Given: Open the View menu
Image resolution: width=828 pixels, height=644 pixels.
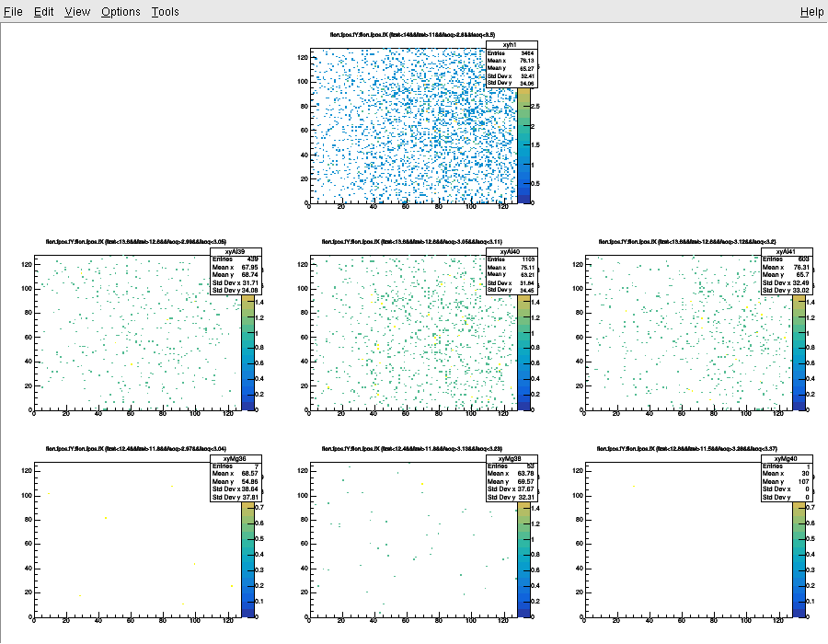Looking at the screenshot, I should pos(77,12).
